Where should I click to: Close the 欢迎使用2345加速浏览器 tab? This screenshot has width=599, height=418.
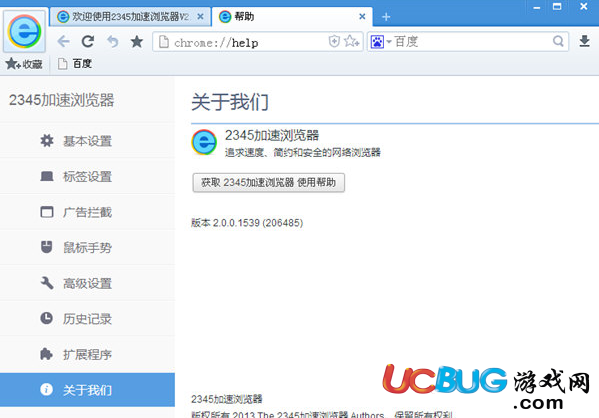[200, 17]
